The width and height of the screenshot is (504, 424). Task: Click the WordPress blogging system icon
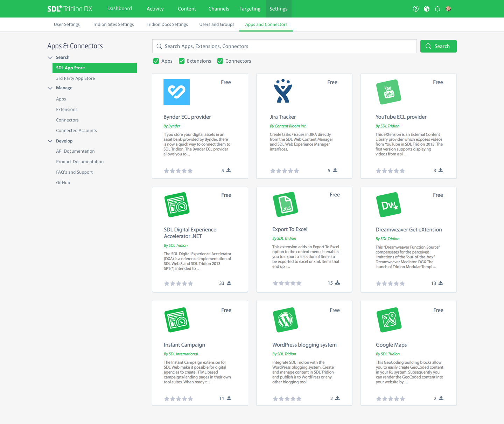(285, 320)
